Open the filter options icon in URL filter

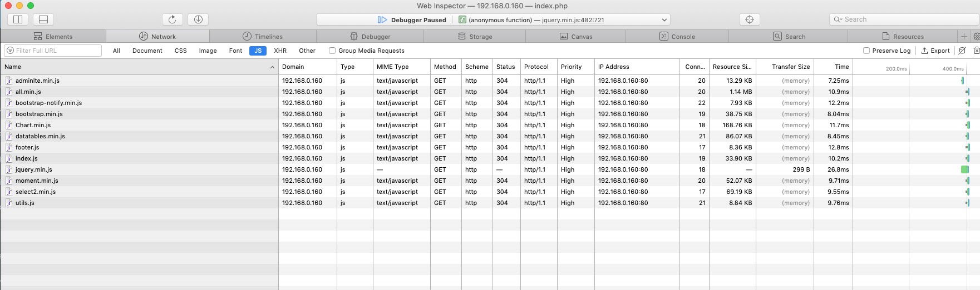[x=10, y=51]
